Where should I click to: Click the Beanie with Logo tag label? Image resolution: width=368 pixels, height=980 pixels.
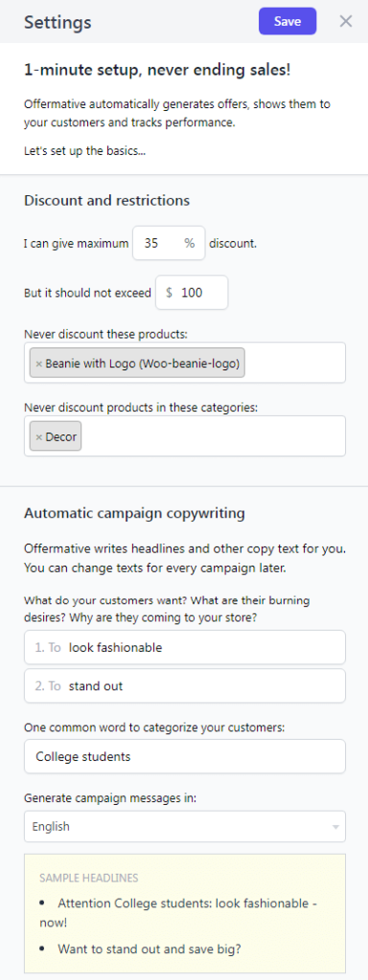pos(142,364)
